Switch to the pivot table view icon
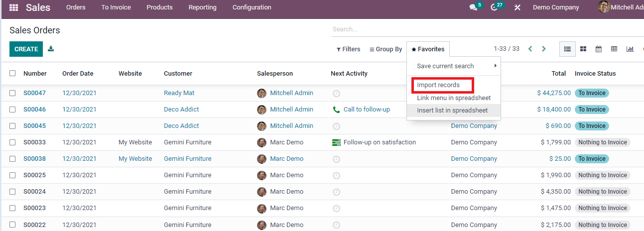The width and height of the screenshot is (644, 231). [614, 49]
